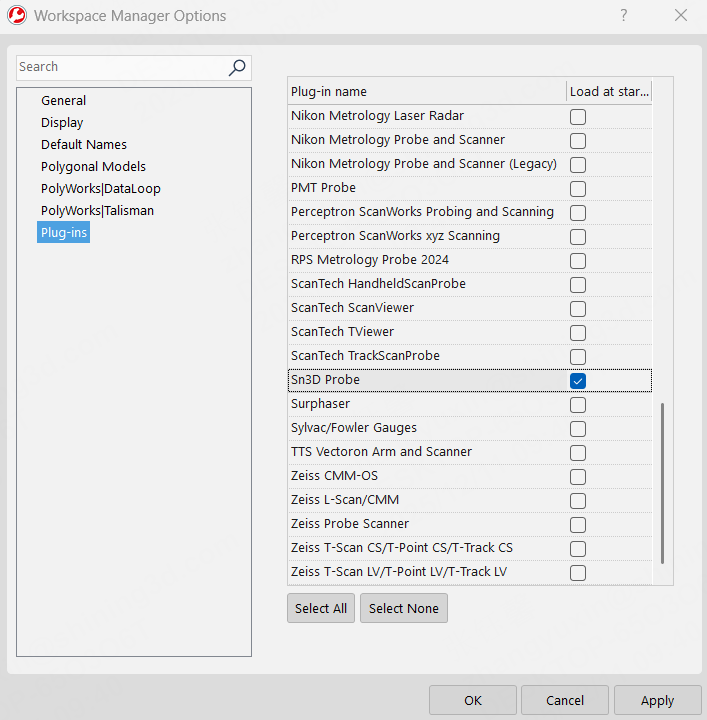The height and width of the screenshot is (720, 707).
Task: Click the Zeiss CMM-OS row text
Action: [334, 476]
